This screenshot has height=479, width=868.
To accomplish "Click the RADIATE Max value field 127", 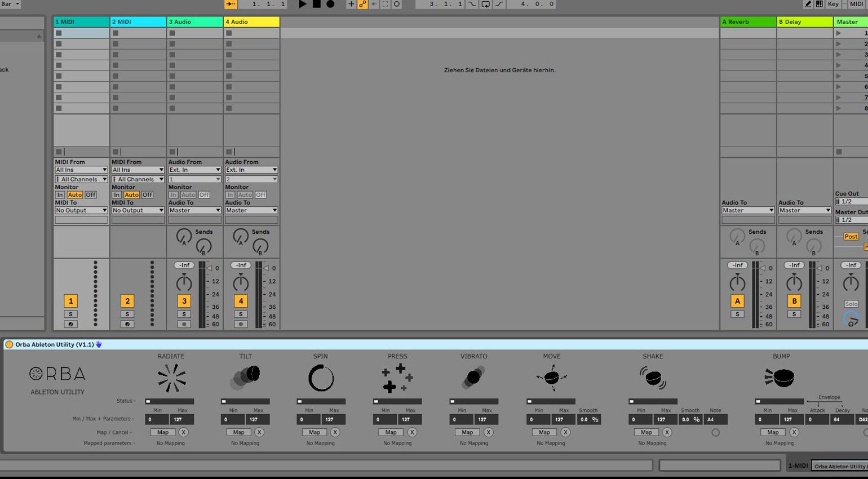I will (182, 419).
